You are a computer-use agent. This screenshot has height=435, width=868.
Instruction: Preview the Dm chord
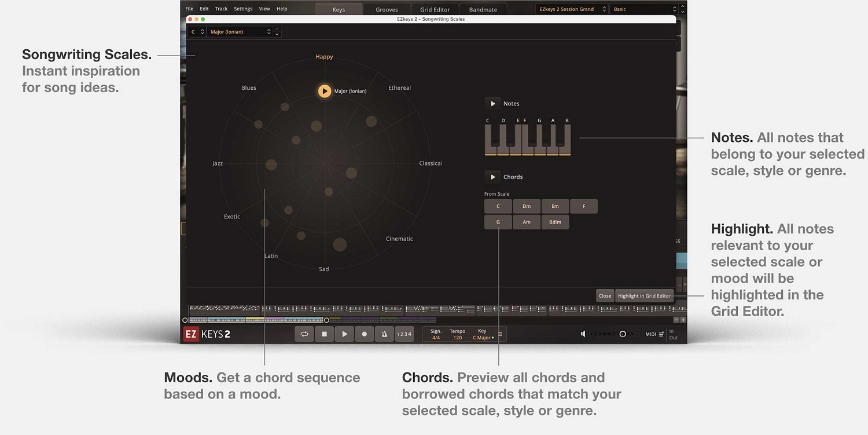pyautogui.click(x=527, y=206)
